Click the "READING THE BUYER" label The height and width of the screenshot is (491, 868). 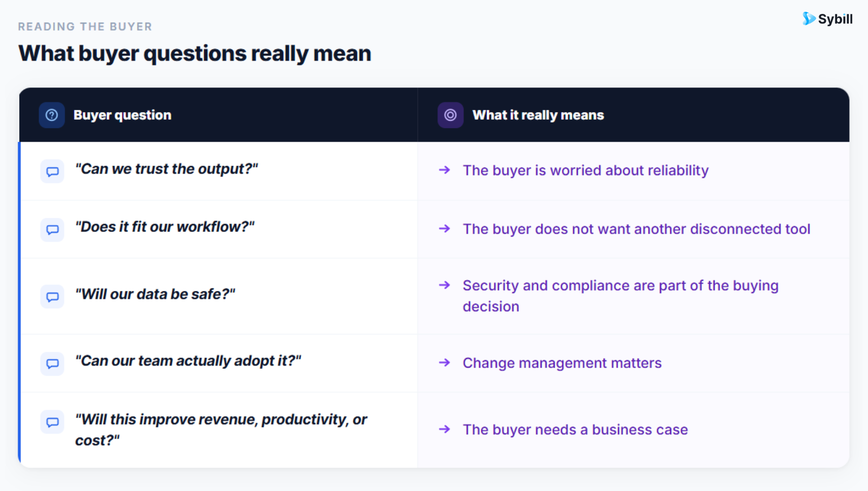[x=85, y=27]
